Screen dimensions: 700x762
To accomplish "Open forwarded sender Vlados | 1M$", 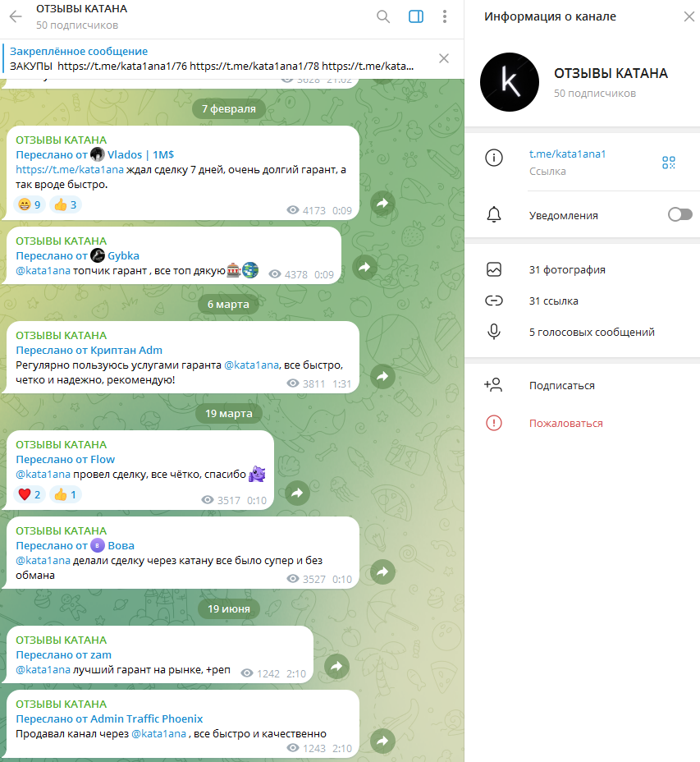I will [x=140, y=154].
